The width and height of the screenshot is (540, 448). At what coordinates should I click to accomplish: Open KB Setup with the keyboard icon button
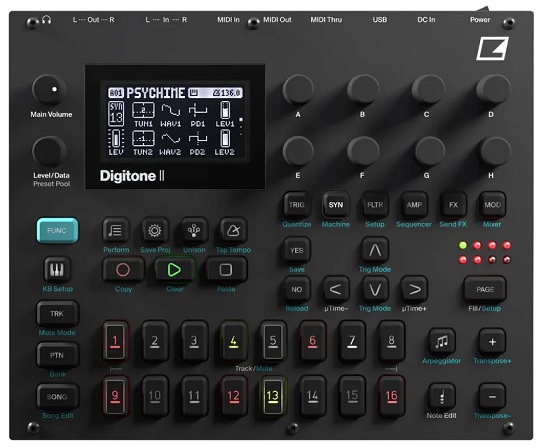[57, 270]
